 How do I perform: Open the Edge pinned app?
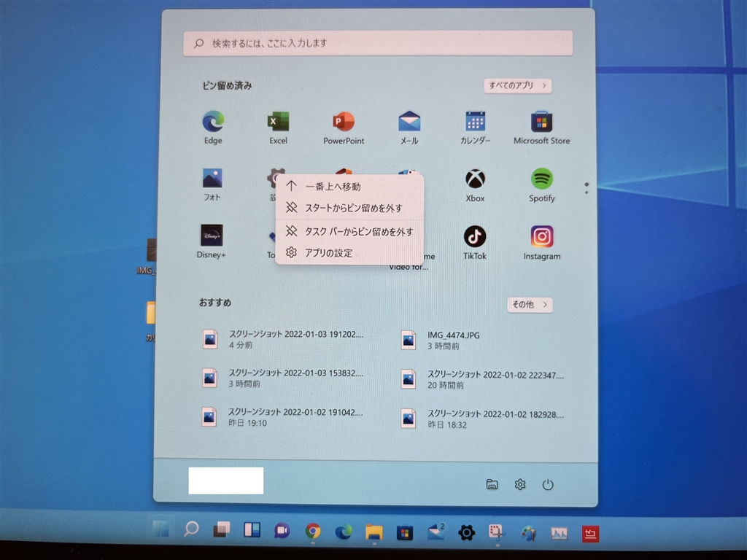tap(213, 127)
